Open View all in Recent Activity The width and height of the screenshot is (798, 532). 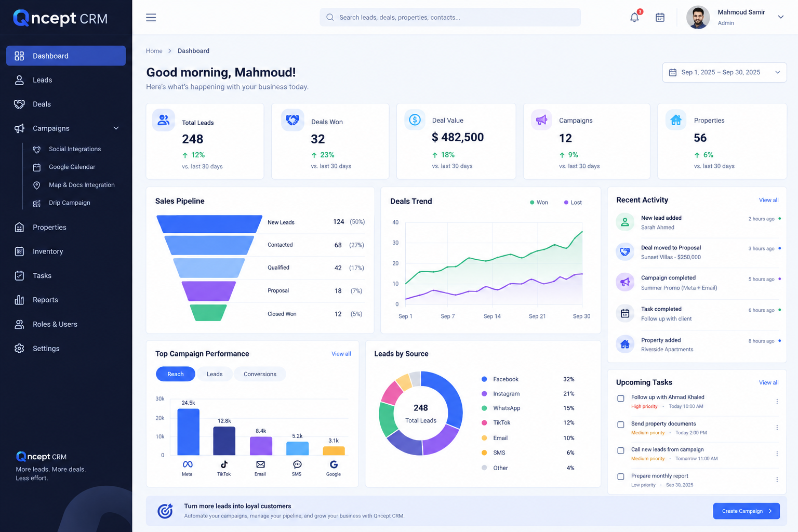click(x=768, y=200)
